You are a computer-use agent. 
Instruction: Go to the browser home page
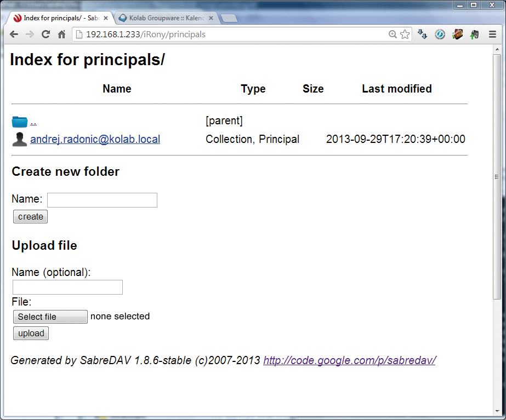click(61, 34)
